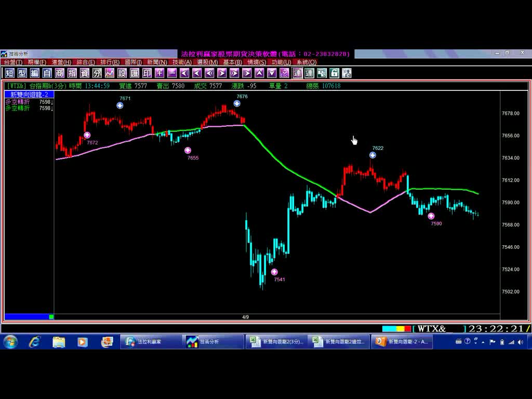Click the 印 print toolbar icon
The width and height of the screenshot is (532, 399).
tap(147, 73)
